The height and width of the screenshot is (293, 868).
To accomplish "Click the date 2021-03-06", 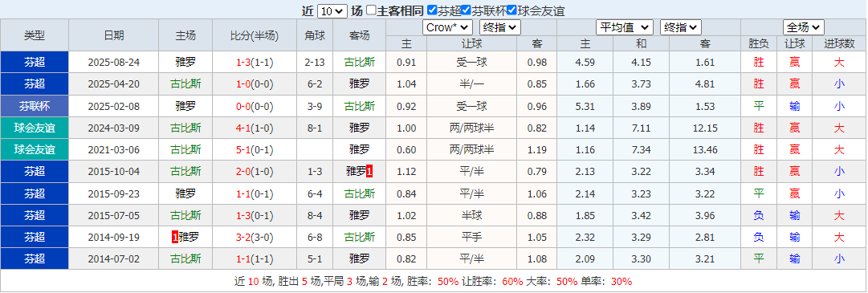I will pyautogui.click(x=114, y=149).
